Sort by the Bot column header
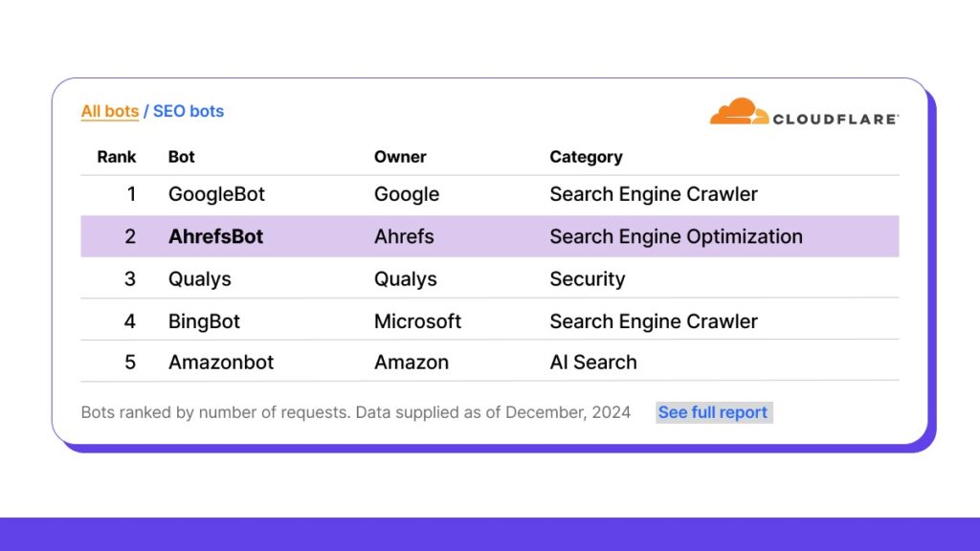Image resolution: width=980 pixels, height=551 pixels. click(x=181, y=156)
